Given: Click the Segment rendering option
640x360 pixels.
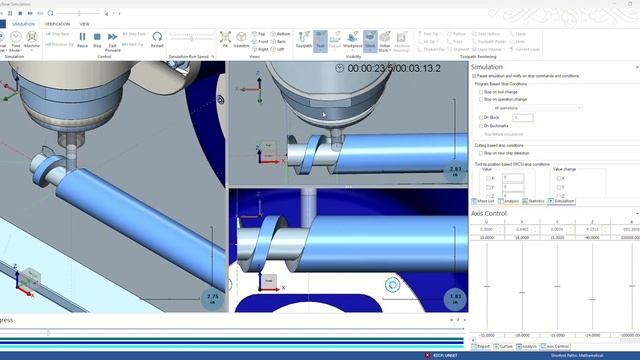Looking at the screenshot, I should tap(458, 49).
